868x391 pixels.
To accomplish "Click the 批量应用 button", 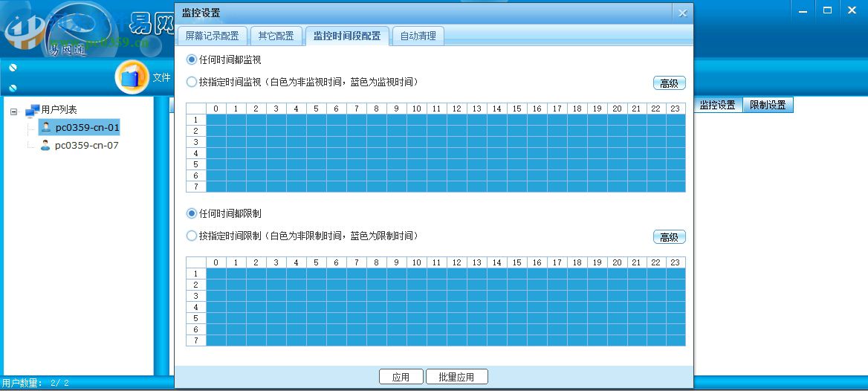I will [x=457, y=377].
